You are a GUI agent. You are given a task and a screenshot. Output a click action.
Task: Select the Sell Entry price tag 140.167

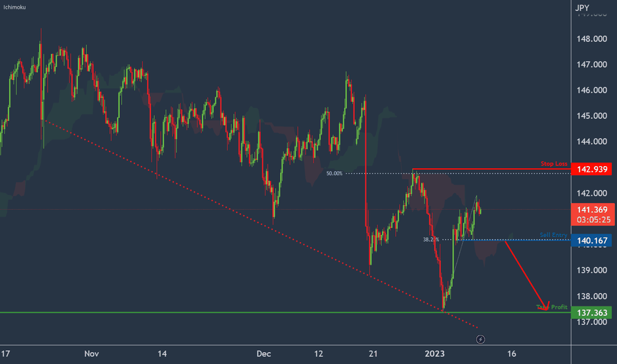(591, 240)
